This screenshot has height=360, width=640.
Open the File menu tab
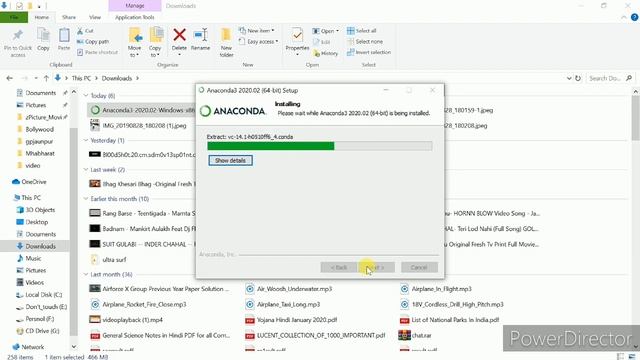point(14,17)
